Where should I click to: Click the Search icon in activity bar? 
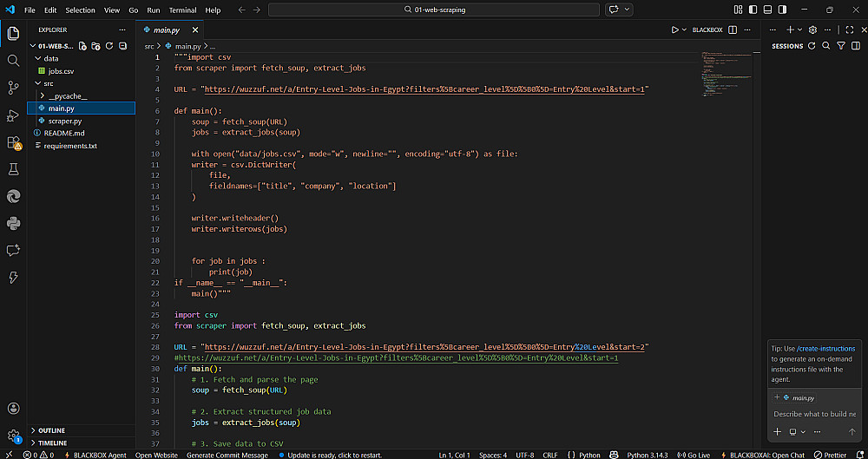pyautogui.click(x=13, y=61)
